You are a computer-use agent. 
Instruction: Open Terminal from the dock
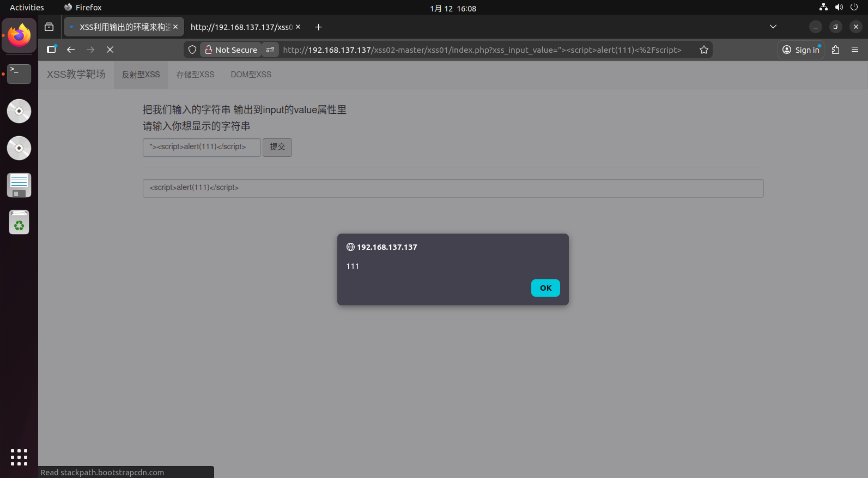(x=19, y=73)
